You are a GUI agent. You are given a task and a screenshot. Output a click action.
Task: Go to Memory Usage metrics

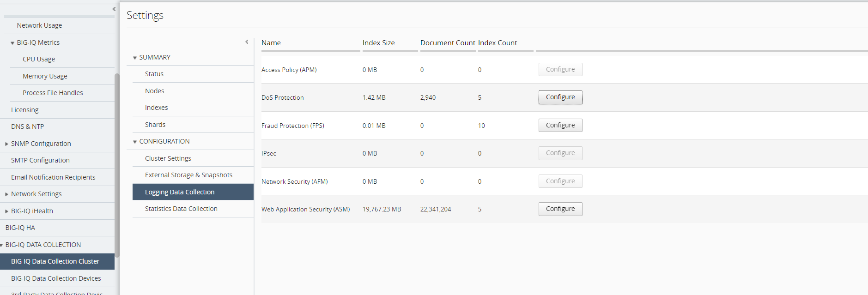point(45,76)
